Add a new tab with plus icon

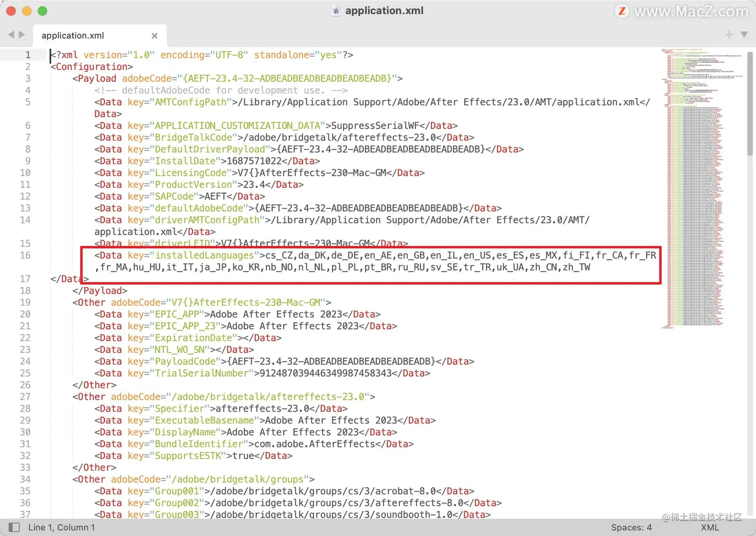(729, 34)
